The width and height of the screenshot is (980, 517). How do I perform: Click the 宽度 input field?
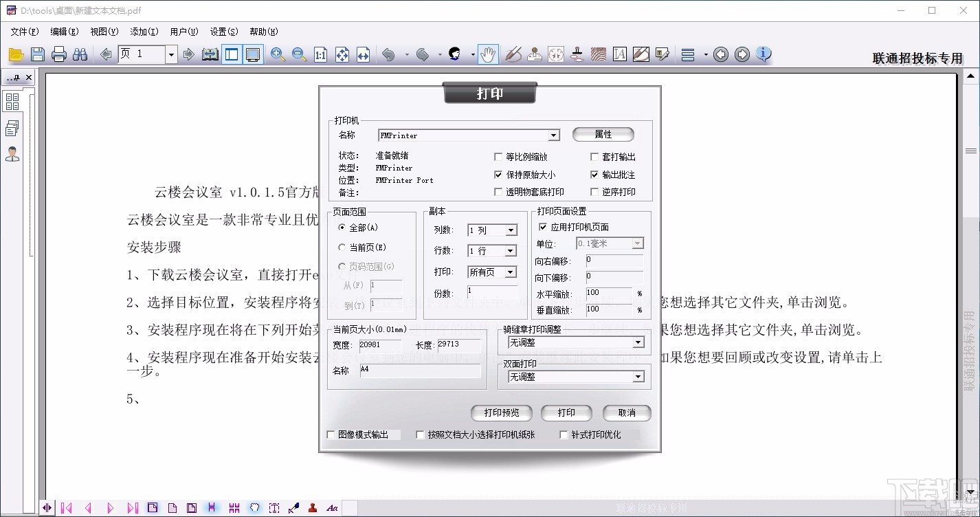click(x=381, y=345)
